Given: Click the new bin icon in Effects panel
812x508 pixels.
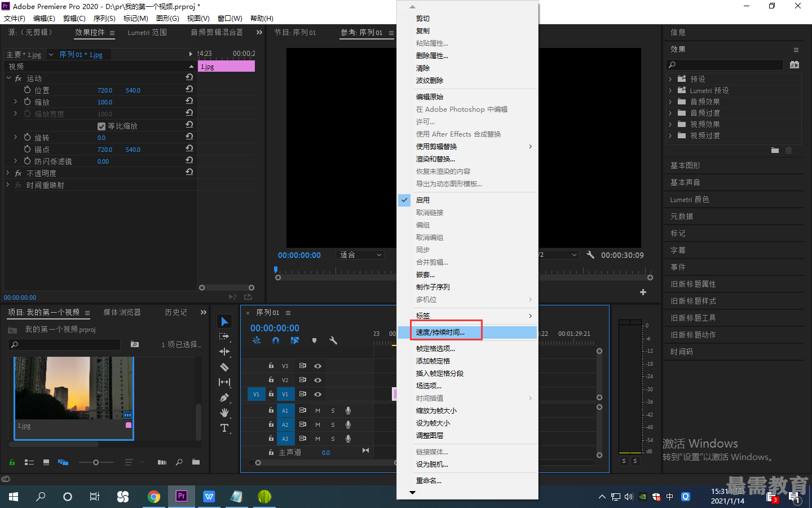Looking at the screenshot, I should [775, 150].
